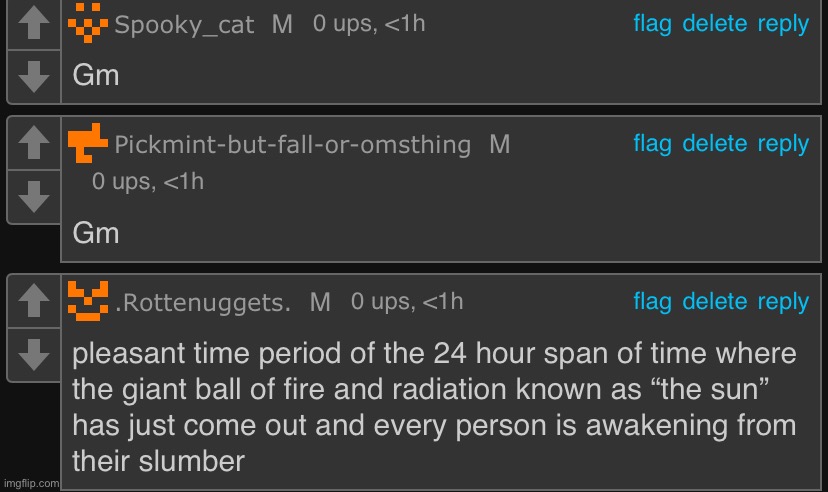Open .Rottenuggets. user profile
The height and width of the screenshot is (492, 828).
click(x=204, y=302)
